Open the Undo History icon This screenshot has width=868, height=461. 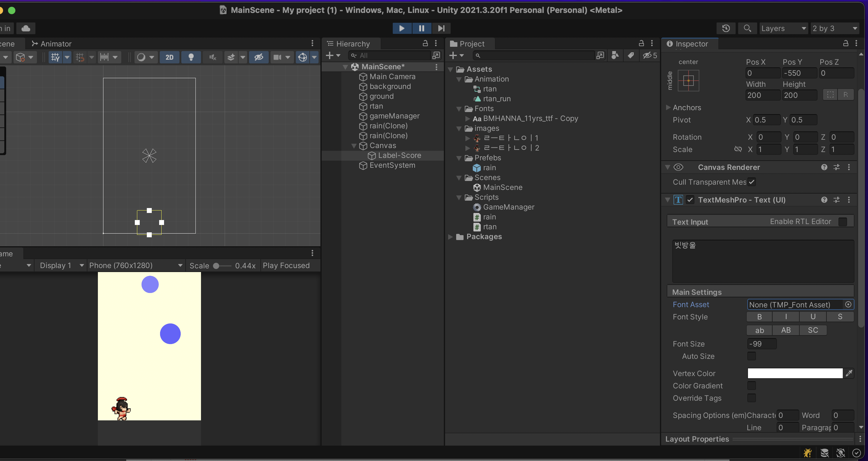(x=726, y=28)
